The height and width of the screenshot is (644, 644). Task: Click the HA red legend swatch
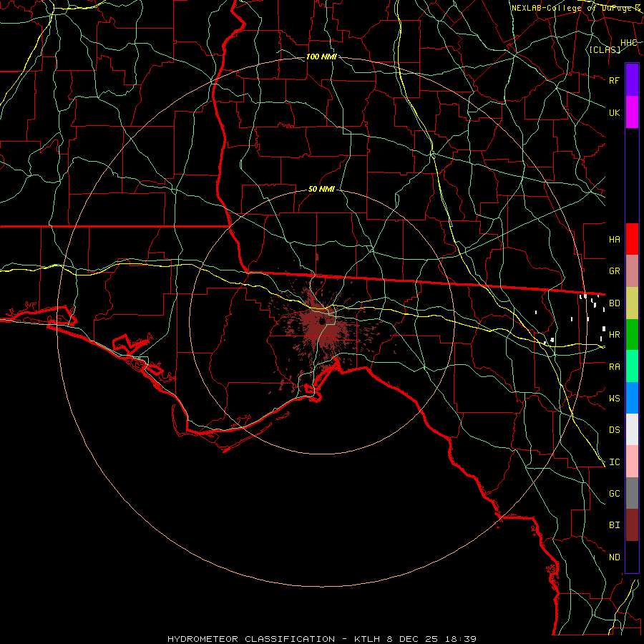click(632, 239)
